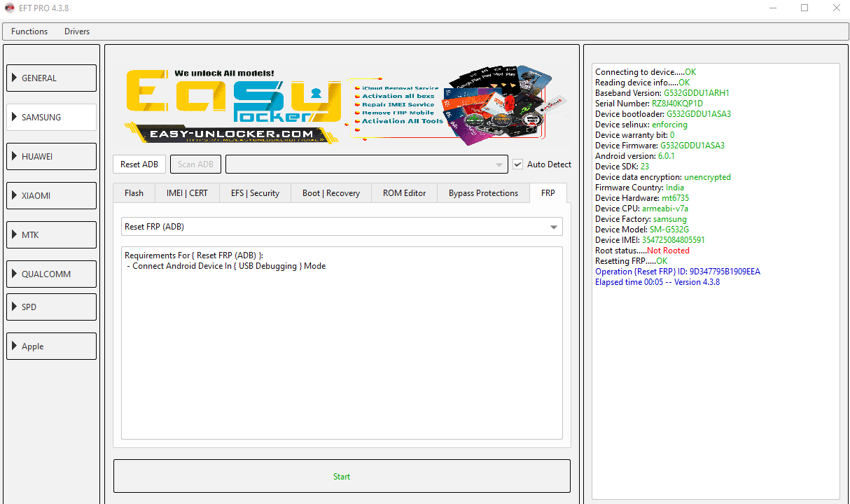This screenshot has height=504, width=850.
Task: Click the USB Debugging requirement line
Action: pyautogui.click(x=226, y=266)
